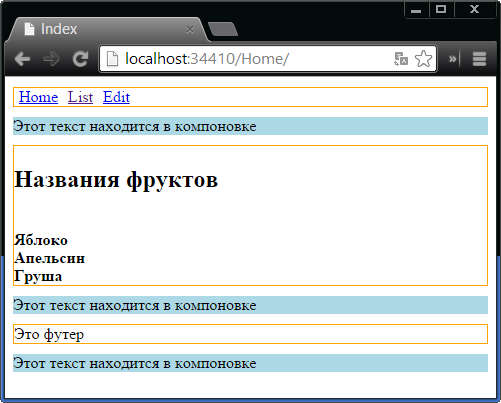Screen dimensions: 501x403
Task: Click the browser forward arrow
Action: 51,59
